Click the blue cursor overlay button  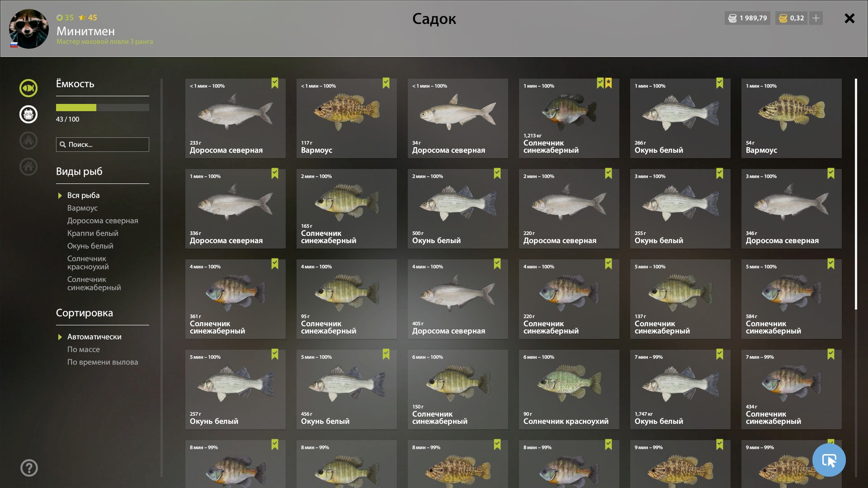coord(829,460)
